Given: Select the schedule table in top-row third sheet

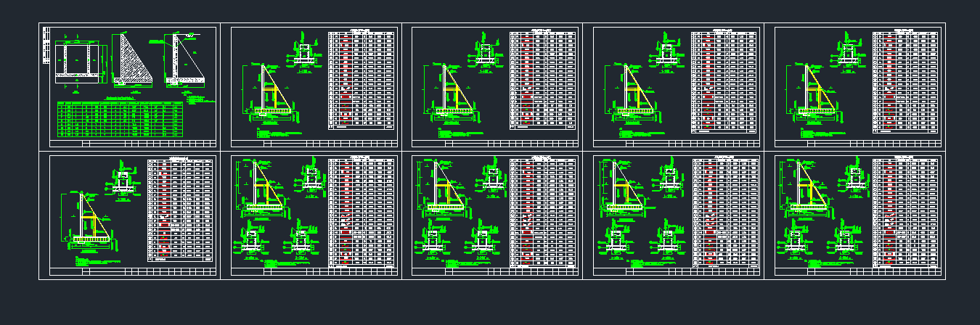Looking at the screenshot, I should click(x=543, y=81).
